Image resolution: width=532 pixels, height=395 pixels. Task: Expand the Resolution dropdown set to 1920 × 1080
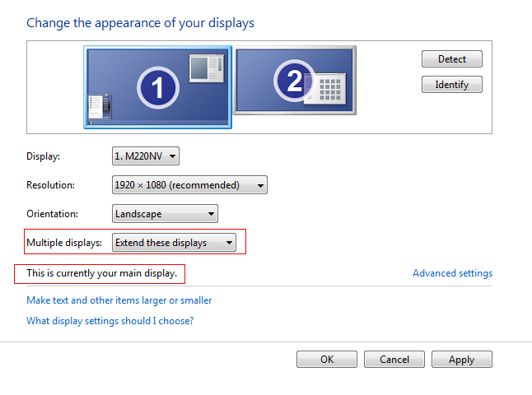(189, 185)
